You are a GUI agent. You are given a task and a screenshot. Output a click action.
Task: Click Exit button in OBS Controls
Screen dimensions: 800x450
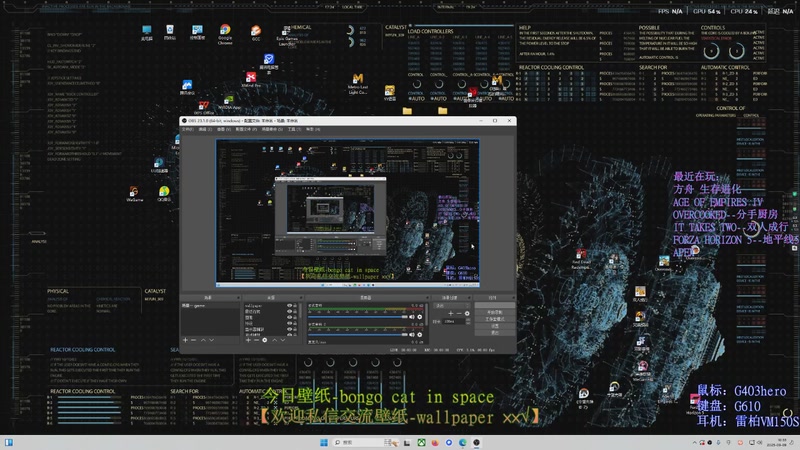[x=494, y=333]
